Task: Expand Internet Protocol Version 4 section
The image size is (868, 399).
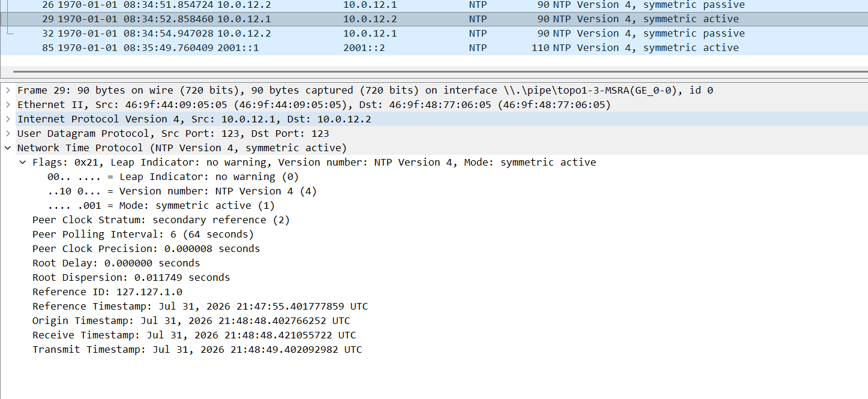Action: (x=8, y=119)
